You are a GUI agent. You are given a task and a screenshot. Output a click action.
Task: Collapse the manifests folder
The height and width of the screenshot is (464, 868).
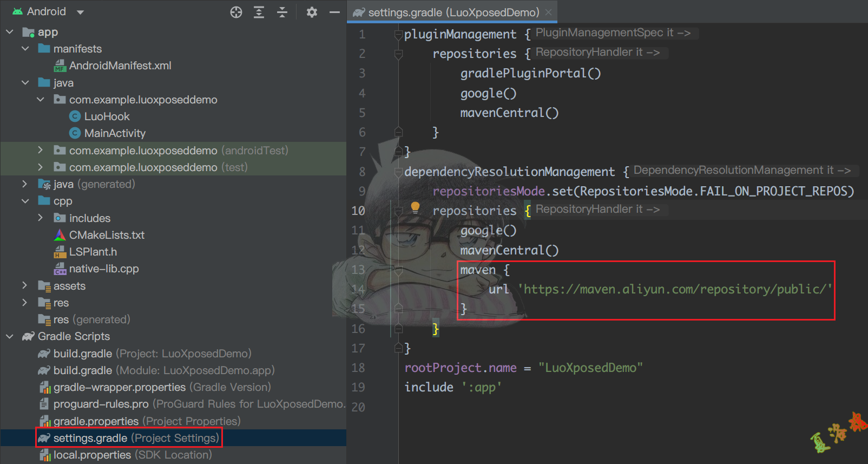coord(25,49)
